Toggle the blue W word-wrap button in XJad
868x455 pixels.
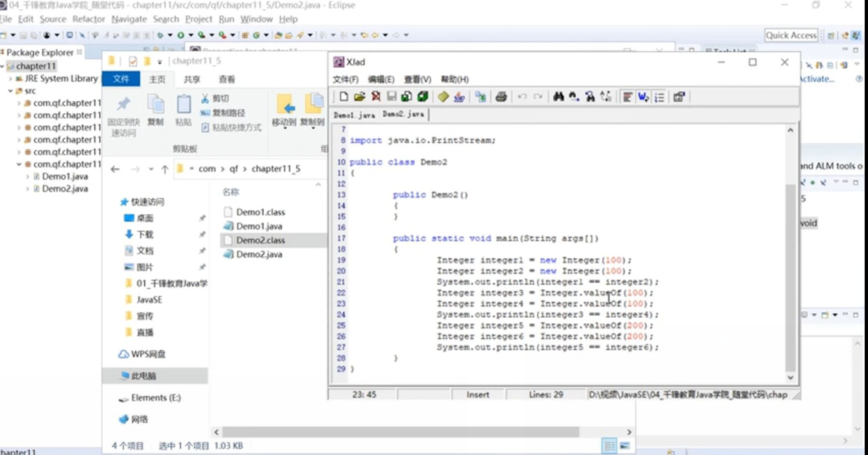(x=643, y=97)
